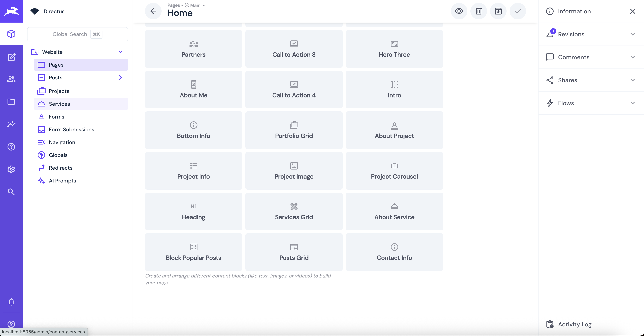Open the Users directory module
The height and width of the screenshot is (336, 644).
11,79
